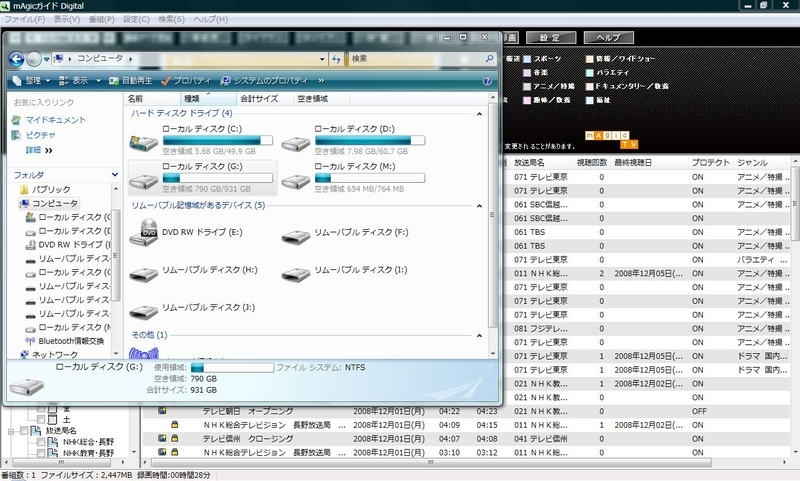Collapse リムーバブル記憶域があるデバイス group

pyautogui.click(x=479, y=206)
